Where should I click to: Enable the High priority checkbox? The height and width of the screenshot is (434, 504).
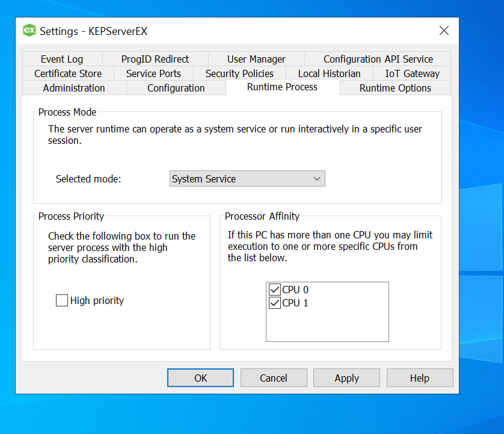point(62,300)
